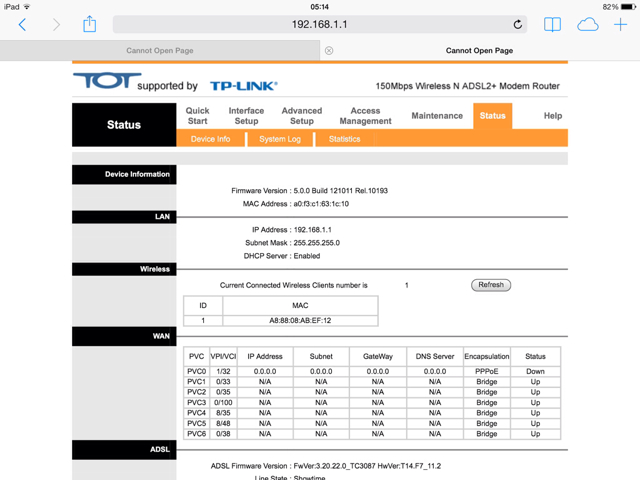Click the 1/32 VPI/VCI cell
Screen dimensions: 640x480
click(223, 371)
